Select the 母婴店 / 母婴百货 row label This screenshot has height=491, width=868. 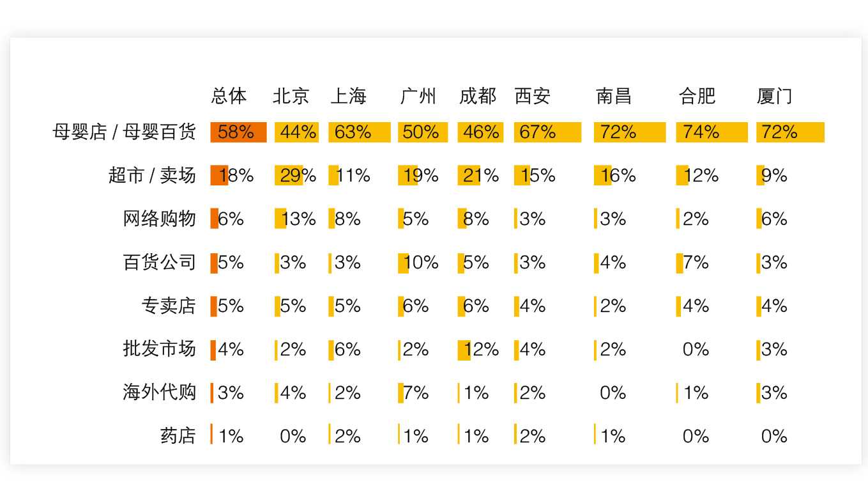124,132
